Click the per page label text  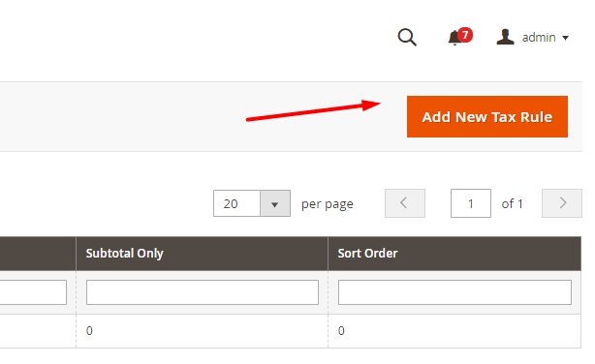tap(328, 204)
